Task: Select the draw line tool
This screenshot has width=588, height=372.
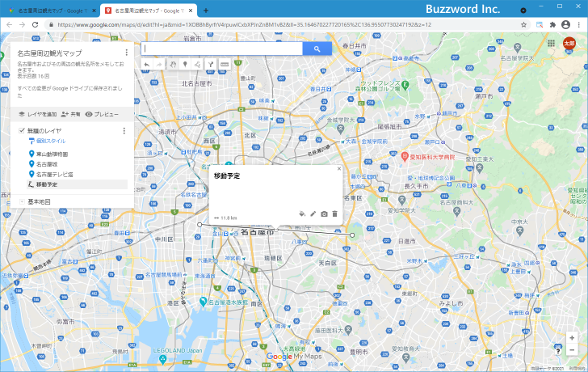Action: click(x=198, y=65)
